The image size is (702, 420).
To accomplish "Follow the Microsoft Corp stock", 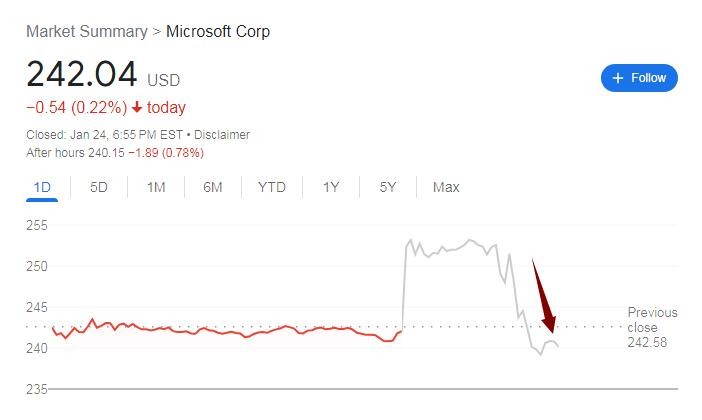I will 639,78.
